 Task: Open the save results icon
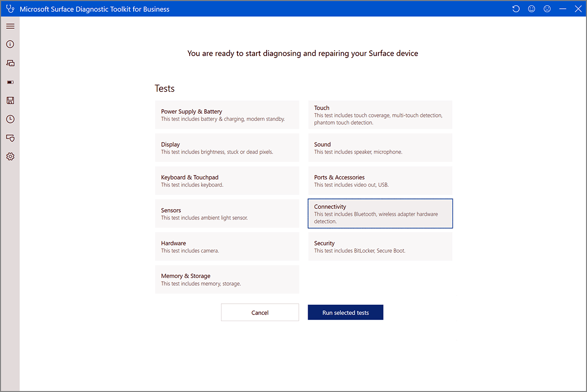(x=10, y=100)
